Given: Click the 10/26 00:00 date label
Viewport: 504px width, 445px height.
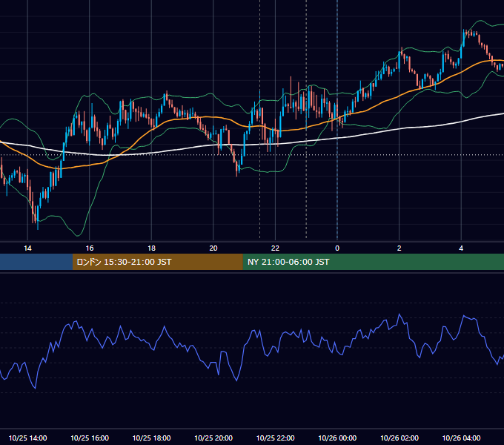Looking at the screenshot, I should coord(337,438).
